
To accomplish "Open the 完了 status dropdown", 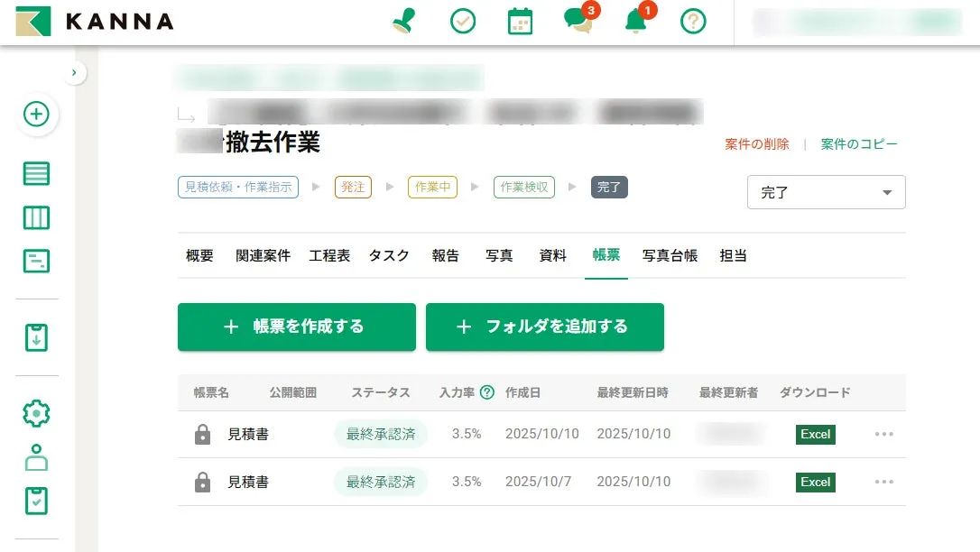I will 825,192.
